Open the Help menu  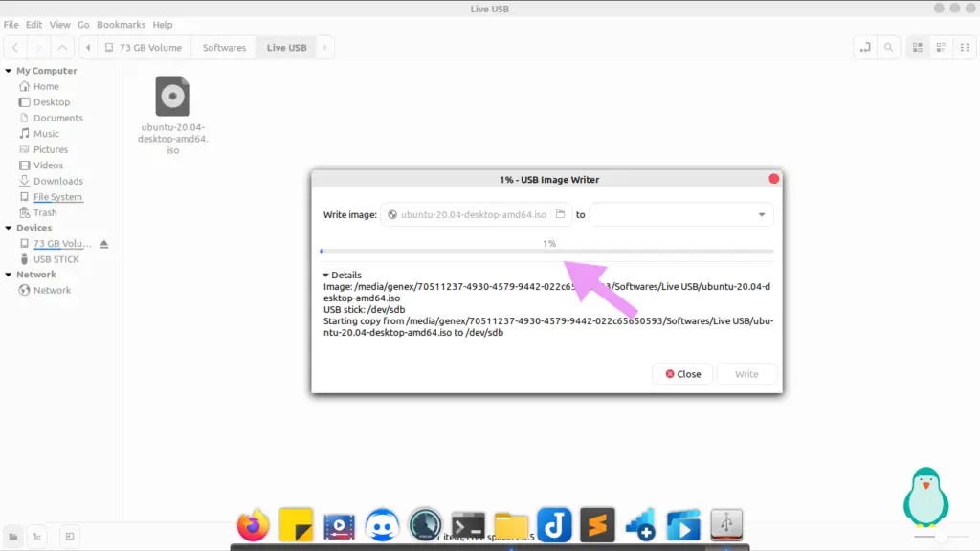[163, 25]
